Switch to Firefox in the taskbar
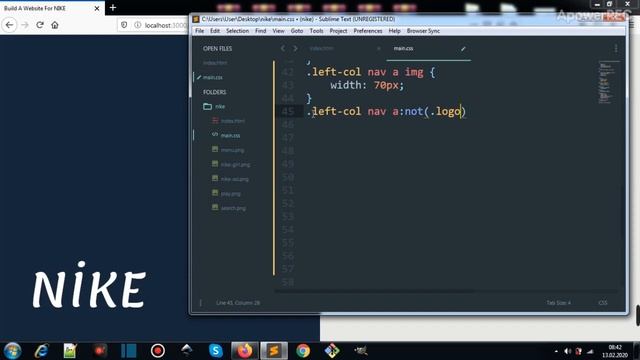The width and height of the screenshot is (640, 360). click(x=244, y=351)
